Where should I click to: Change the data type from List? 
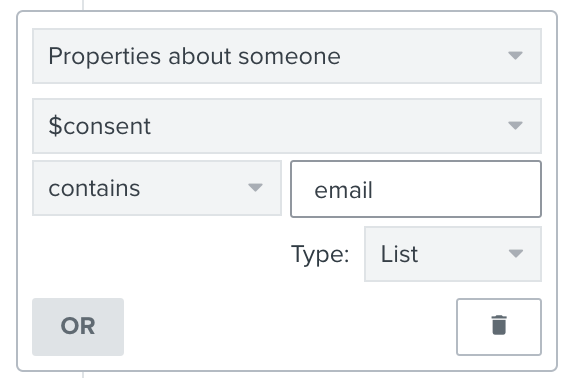453,254
